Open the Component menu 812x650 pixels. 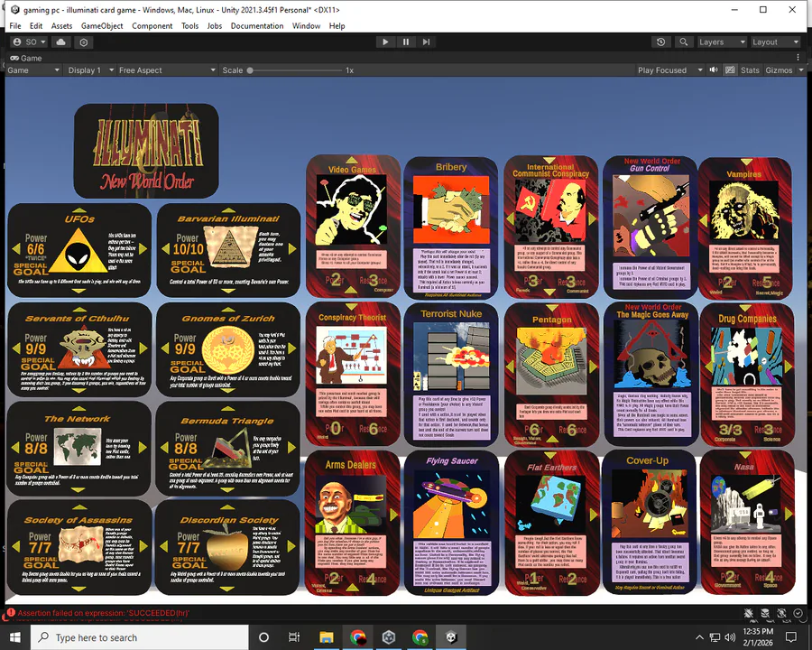(152, 26)
